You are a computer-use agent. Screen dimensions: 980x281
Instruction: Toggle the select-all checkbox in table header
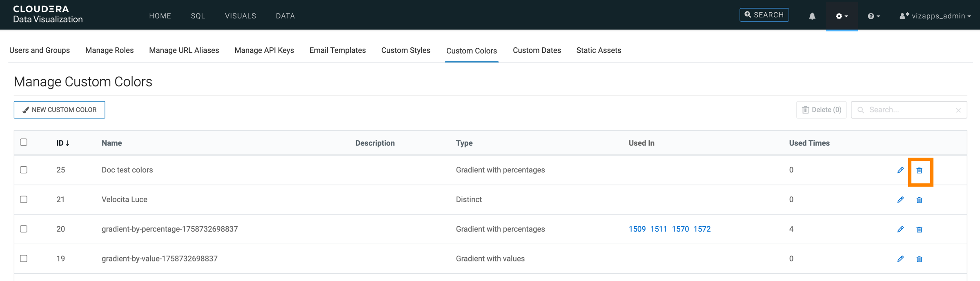[x=24, y=142]
